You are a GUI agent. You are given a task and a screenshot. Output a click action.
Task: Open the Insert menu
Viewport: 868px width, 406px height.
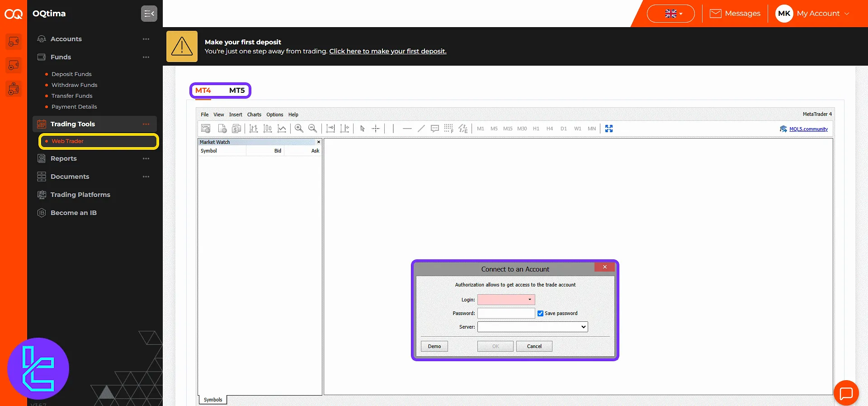click(236, 115)
